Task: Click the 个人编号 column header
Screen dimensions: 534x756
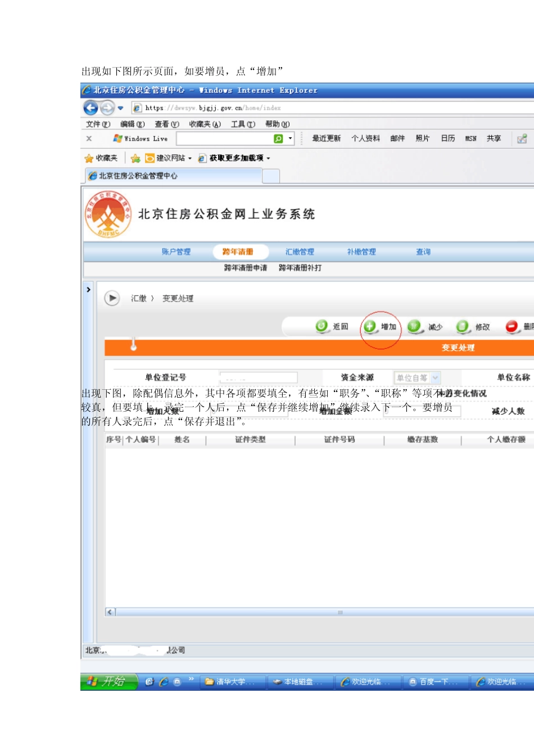Action: click(141, 440)
